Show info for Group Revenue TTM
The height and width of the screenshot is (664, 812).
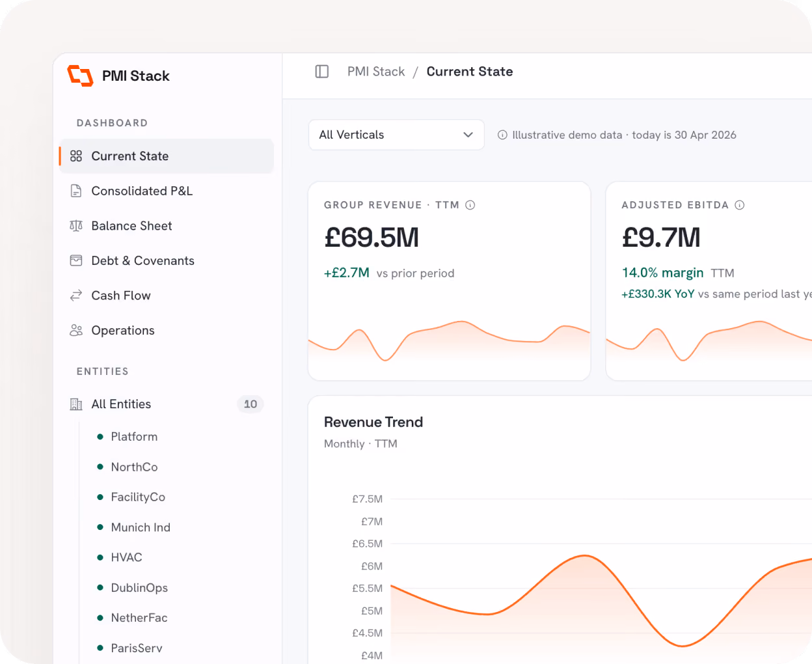coord(470,205)
